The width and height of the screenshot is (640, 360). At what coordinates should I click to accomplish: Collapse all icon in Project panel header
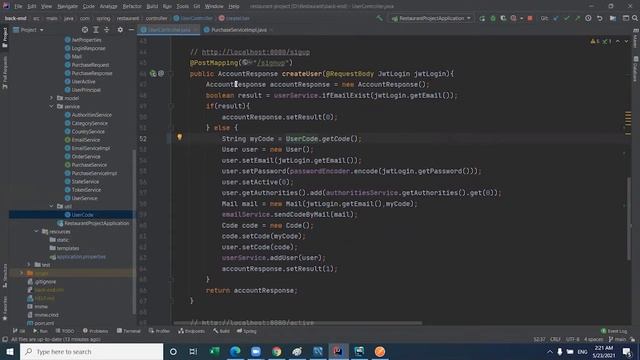pos(107,30)
